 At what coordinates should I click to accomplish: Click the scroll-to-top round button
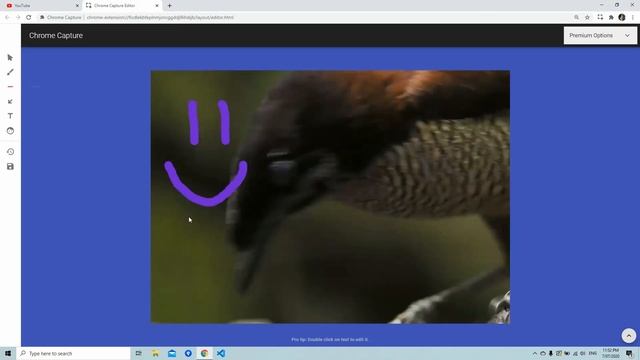click(629, 336)
